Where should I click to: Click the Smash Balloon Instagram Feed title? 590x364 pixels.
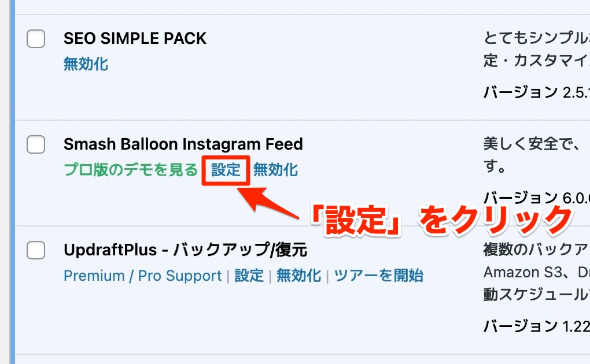(x=183, y=144)
